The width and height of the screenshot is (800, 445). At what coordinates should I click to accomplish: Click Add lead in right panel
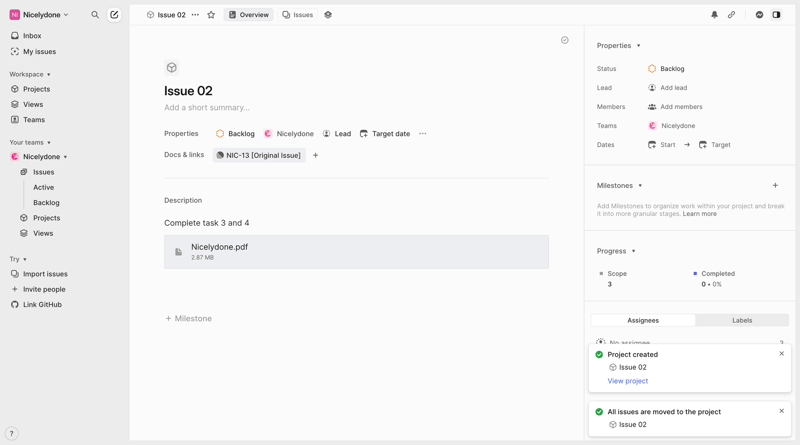click(x=667, y=88)
